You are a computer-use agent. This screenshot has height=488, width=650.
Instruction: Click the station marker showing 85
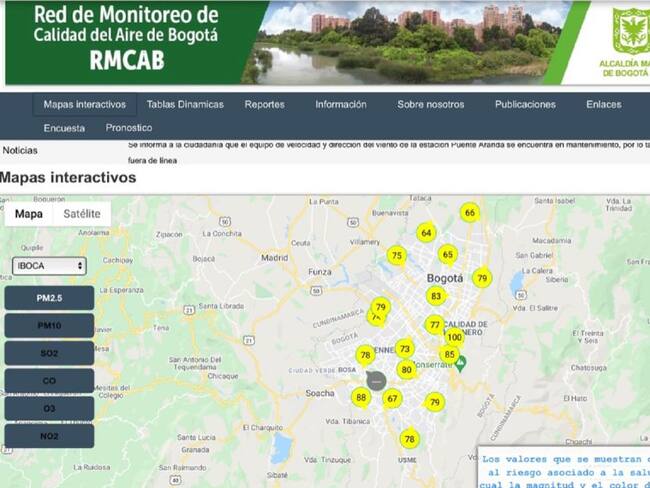click(x=449, y=354)
